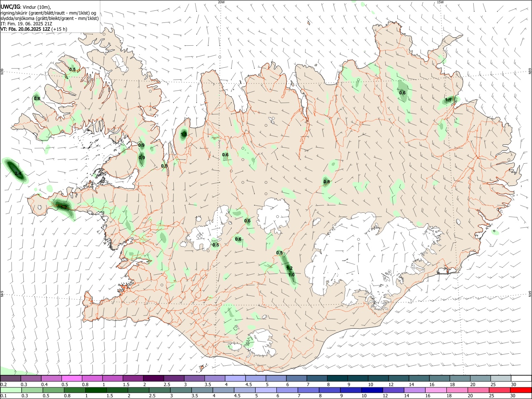
Task: Click the 1.1 precipitation value in the northeast
Action: (448, 100)
